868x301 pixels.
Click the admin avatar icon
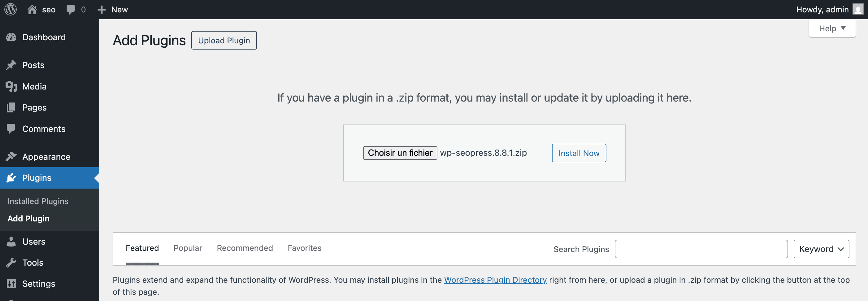(857, 9)
